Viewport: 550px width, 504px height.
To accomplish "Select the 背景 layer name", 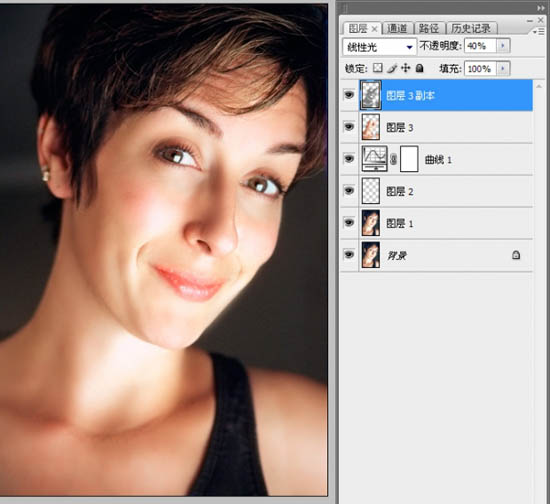I will [x=397, y=255].
